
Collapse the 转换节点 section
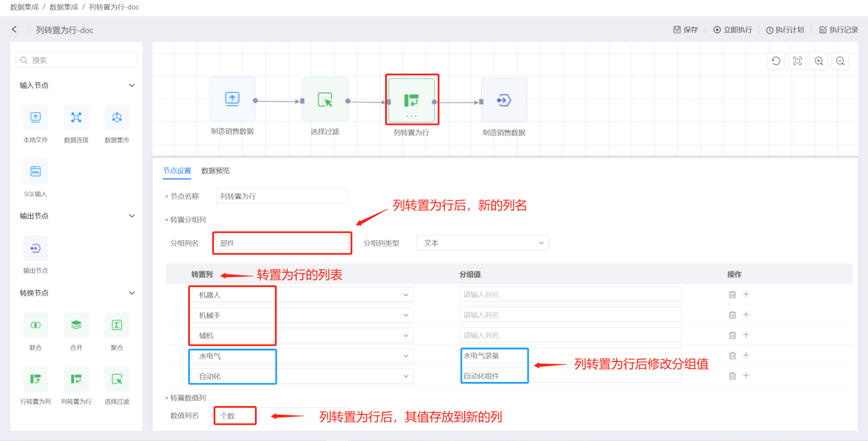pyautogui.click(x=132, y=293)
